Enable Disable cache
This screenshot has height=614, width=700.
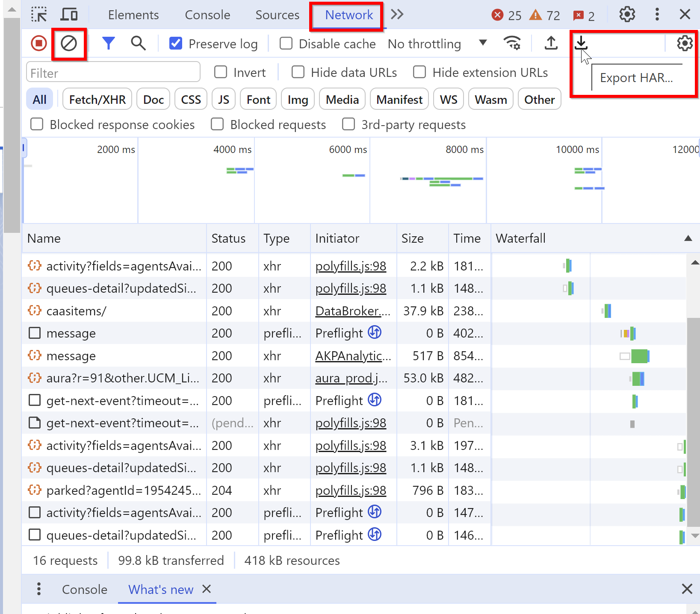[x=286, y=43]
